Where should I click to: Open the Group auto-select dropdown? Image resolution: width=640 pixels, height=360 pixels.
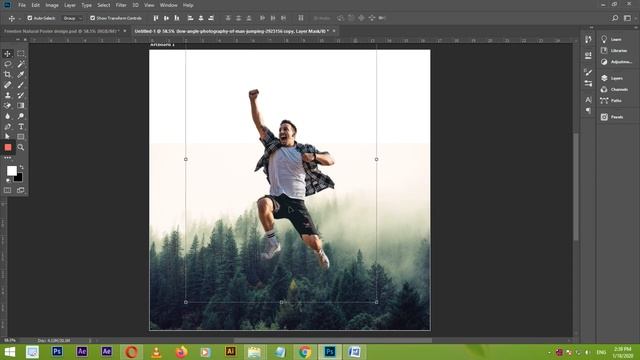(x=73, y=18)
